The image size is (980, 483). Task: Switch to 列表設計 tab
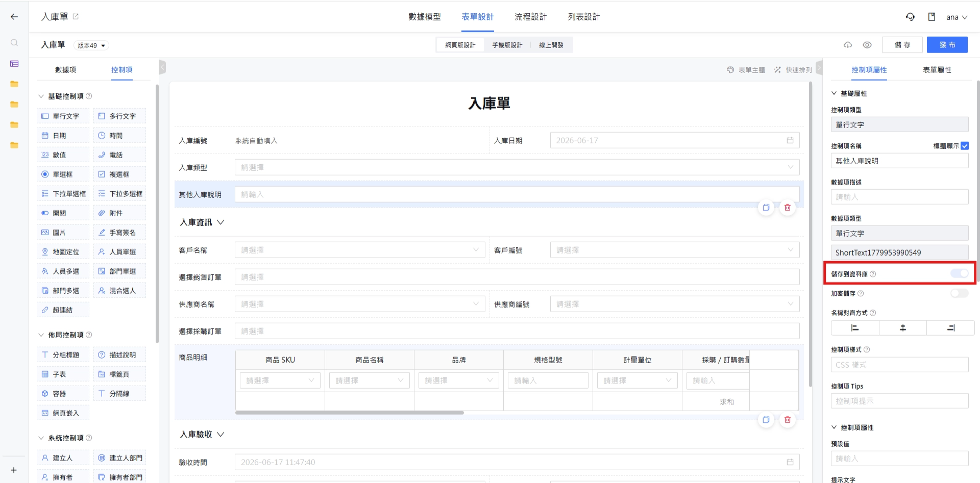[584, 17]
